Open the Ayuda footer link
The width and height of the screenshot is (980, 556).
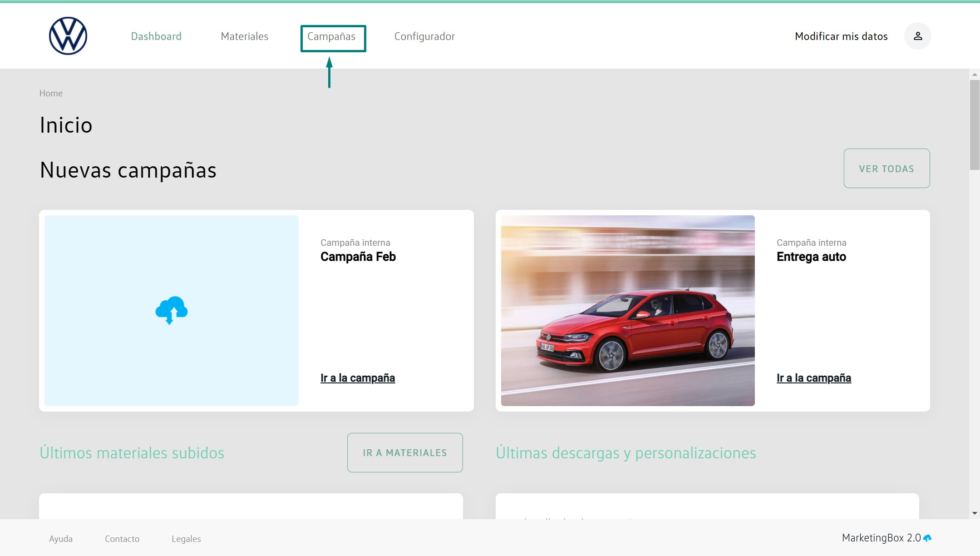pos(61,539)
